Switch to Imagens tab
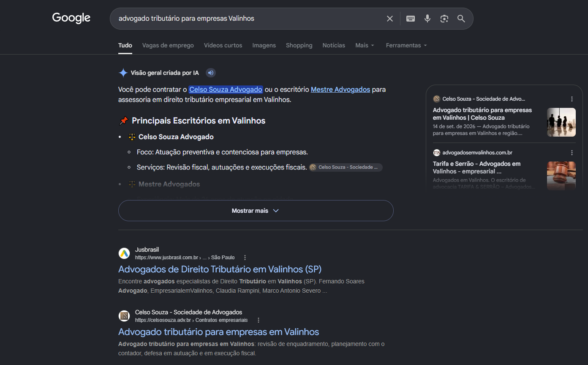 (264, 45)
